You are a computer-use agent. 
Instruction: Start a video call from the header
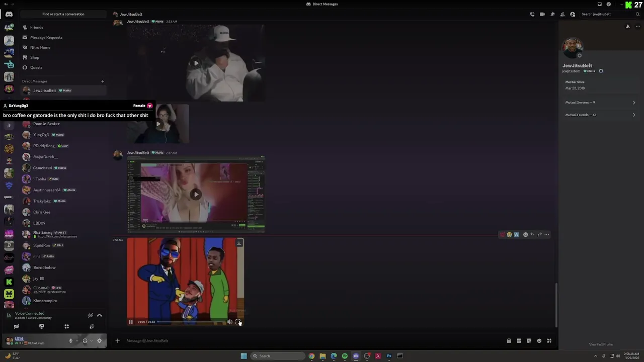point(542,14)
